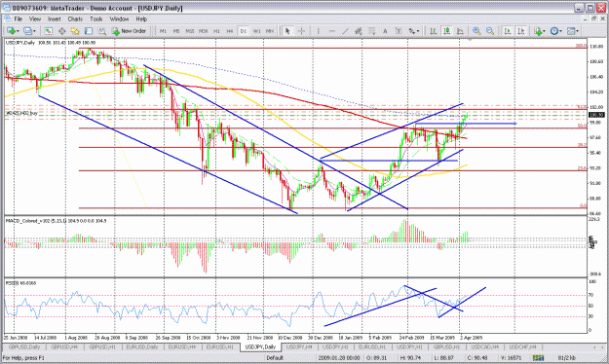Show the Navigator panel via folder-star icon
Viewport: 609px width, 364px height.
[75, 31]
